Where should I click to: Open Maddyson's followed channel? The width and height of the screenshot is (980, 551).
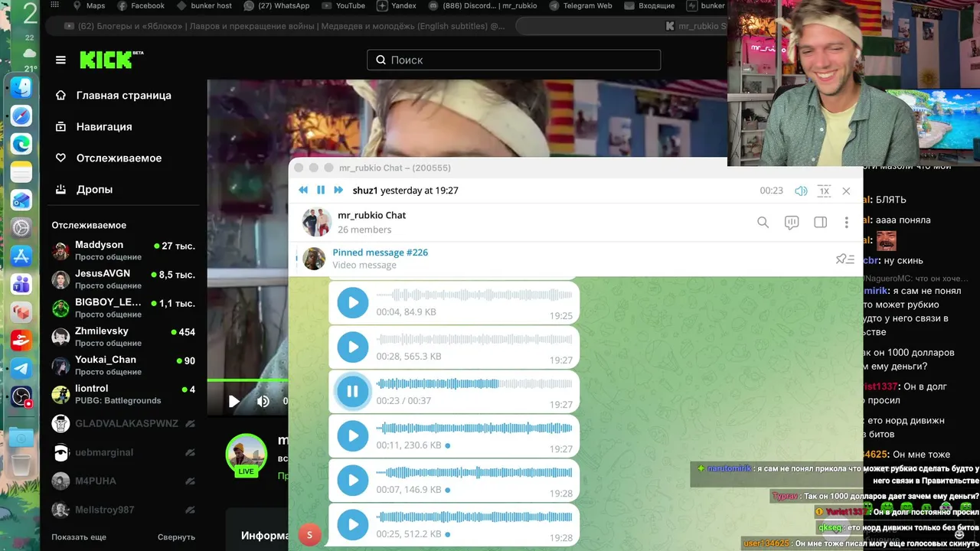pyautogui.click(x=123, y=250)
